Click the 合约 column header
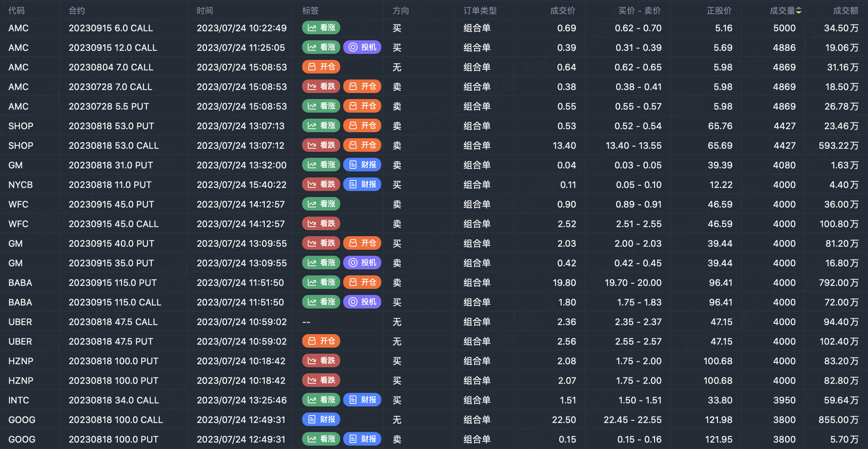 77,11
